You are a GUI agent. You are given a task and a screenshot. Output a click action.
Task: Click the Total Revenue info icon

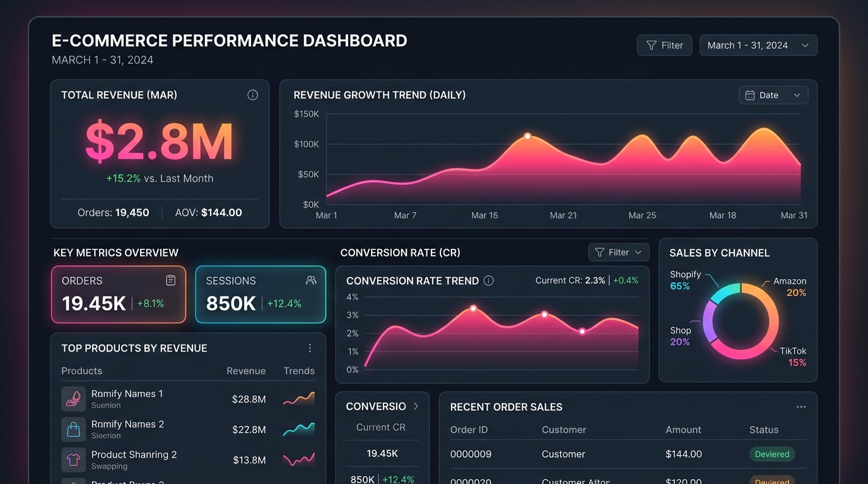[253, 95]
